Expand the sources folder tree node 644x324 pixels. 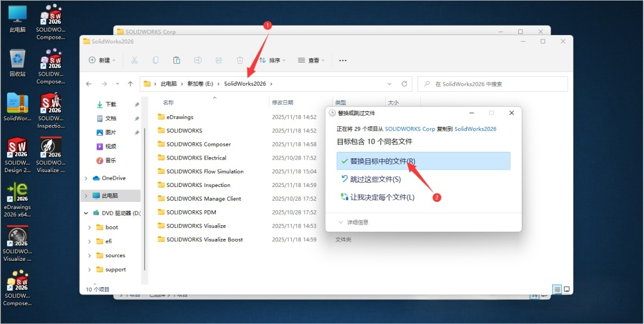pos(89,256)
